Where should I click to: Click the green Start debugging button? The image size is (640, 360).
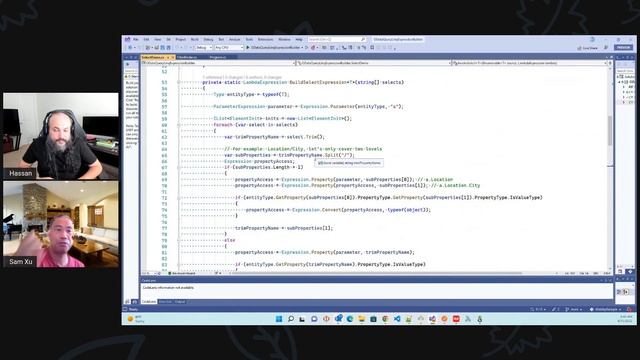(x=248, y=48)
